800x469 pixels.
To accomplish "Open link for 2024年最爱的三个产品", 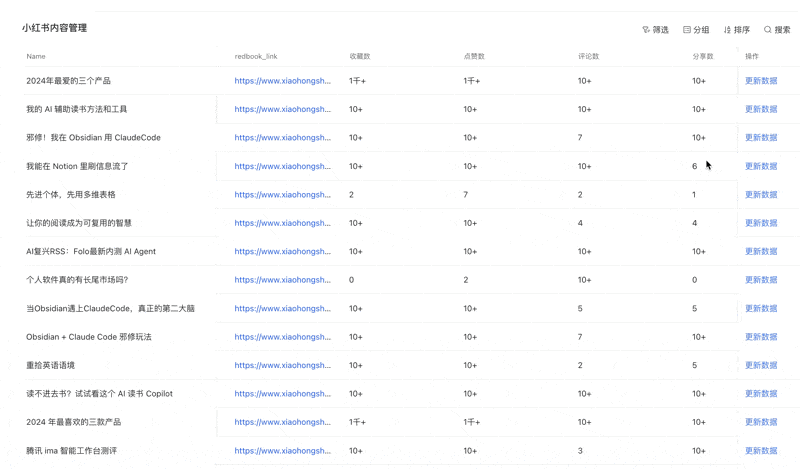I will click(x=282, y=81).
